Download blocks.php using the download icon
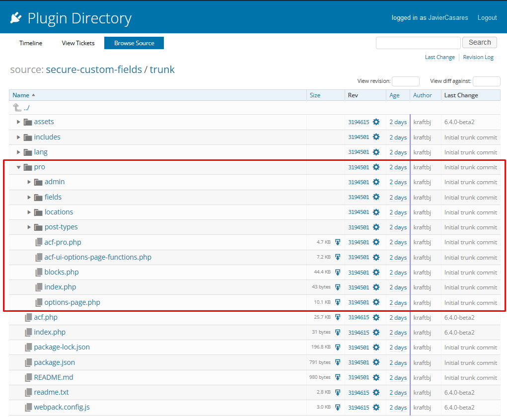 pyautogui.click(x=338, y=272)
